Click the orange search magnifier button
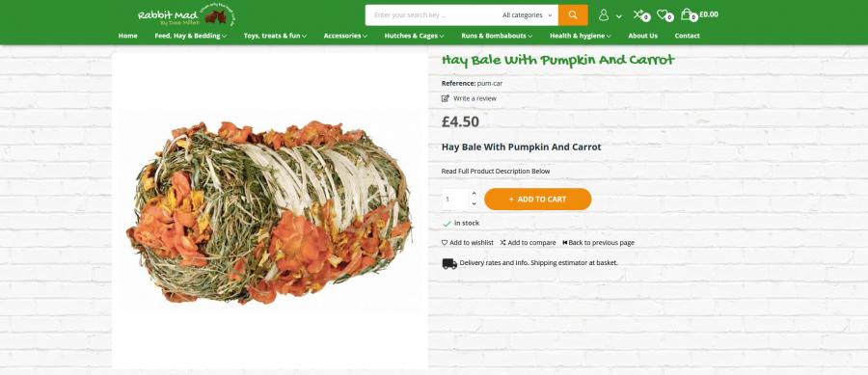 tap(572, 14)
